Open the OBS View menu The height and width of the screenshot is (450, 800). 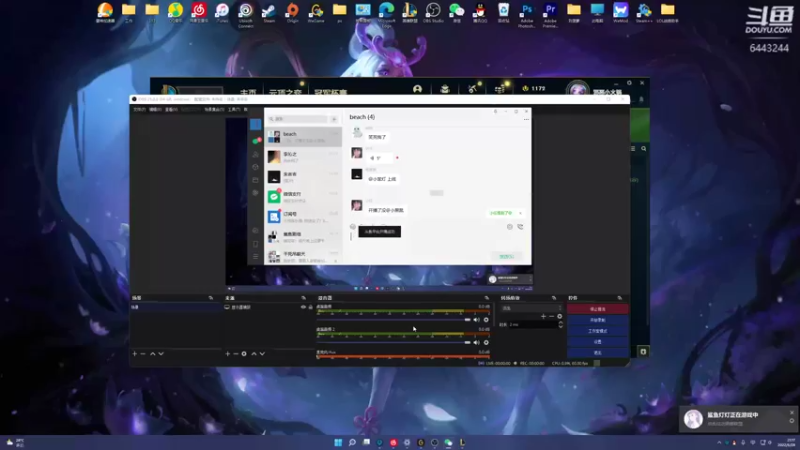point(171,110)
